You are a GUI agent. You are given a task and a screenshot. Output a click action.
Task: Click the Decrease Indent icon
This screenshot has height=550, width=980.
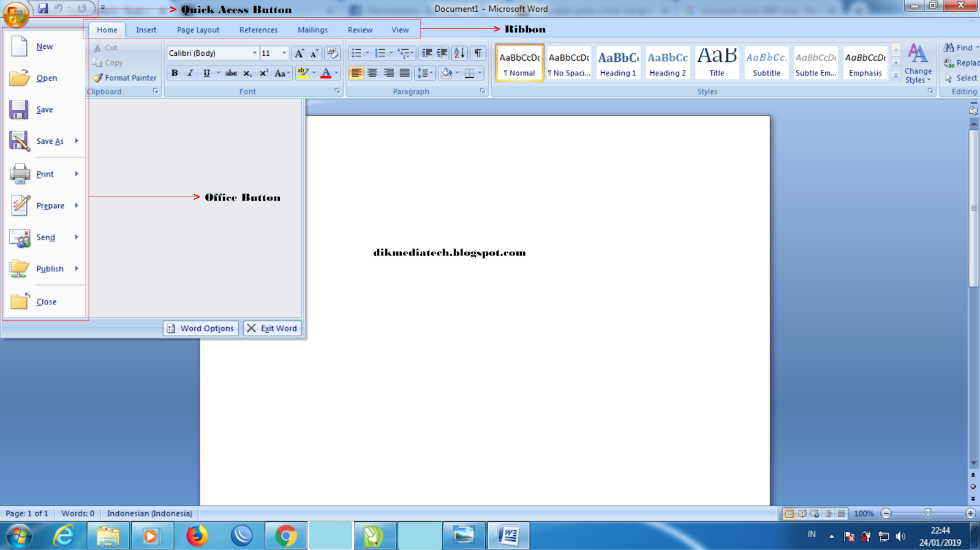[x=427, y=53]
